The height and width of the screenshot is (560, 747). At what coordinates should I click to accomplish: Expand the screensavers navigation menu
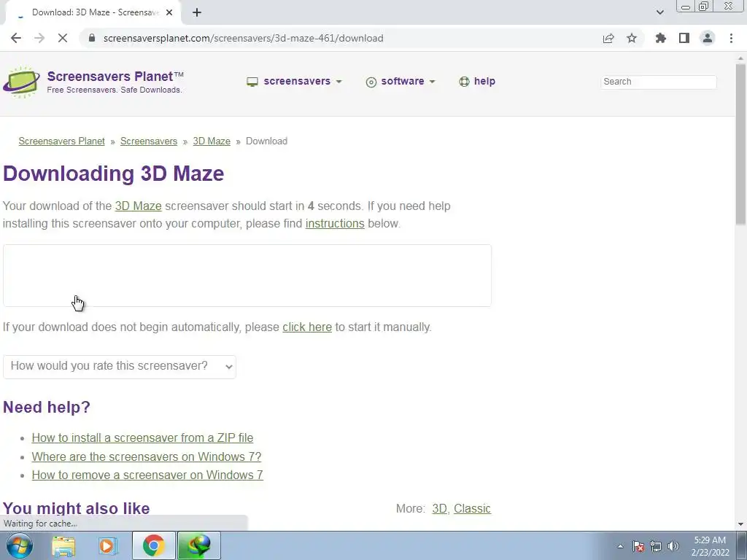pos(295,82)
